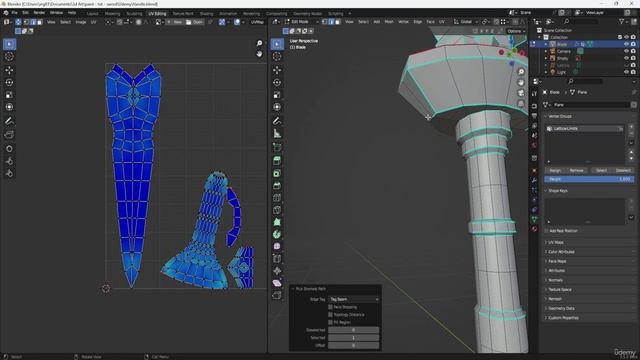Switch to the Texture Paint workspace tab
Screen dimensions: 640x360
click(x=183, y=13)
